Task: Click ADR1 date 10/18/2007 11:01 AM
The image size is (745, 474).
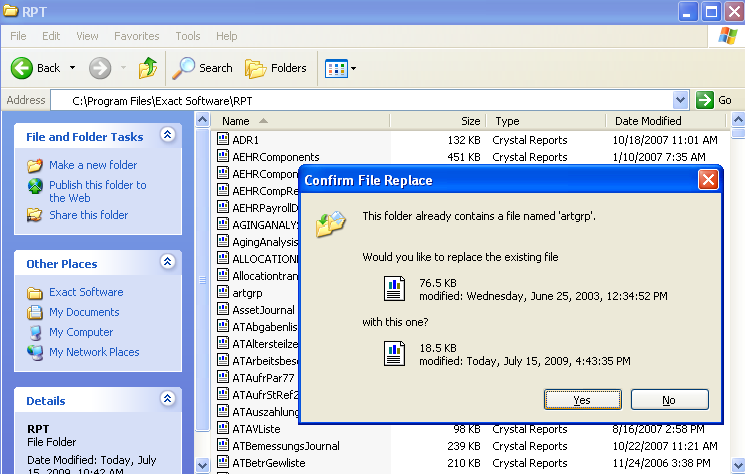Action: tap(665, 140)
